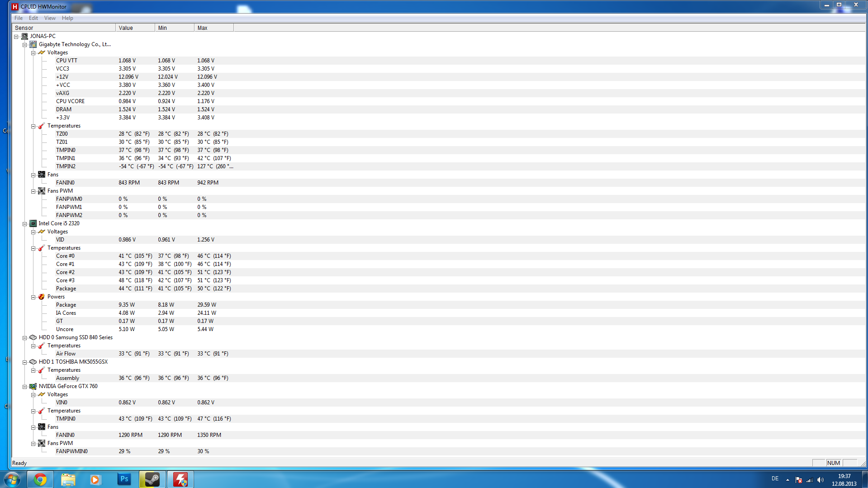This screenshot has height=488, width=868.
Task: Click the thermometer icon of Gigabyte Temperatures
Action: click(x=42, y=126)
